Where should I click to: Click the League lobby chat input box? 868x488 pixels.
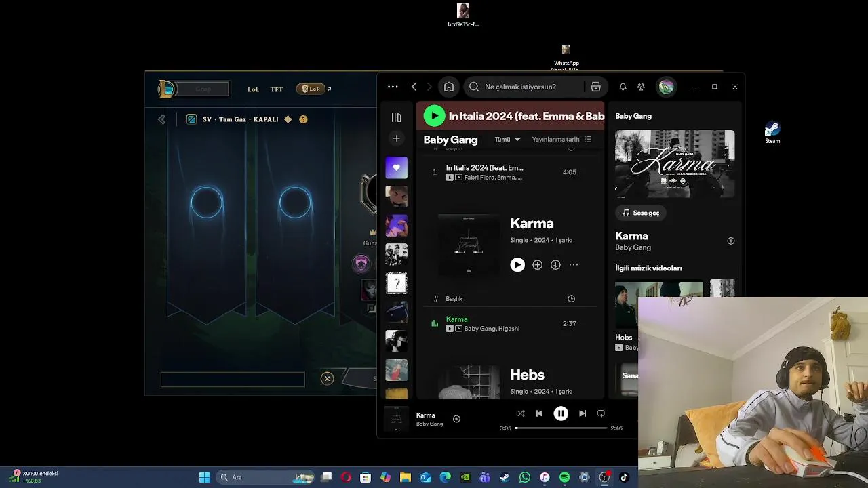(x=233, y=380)
